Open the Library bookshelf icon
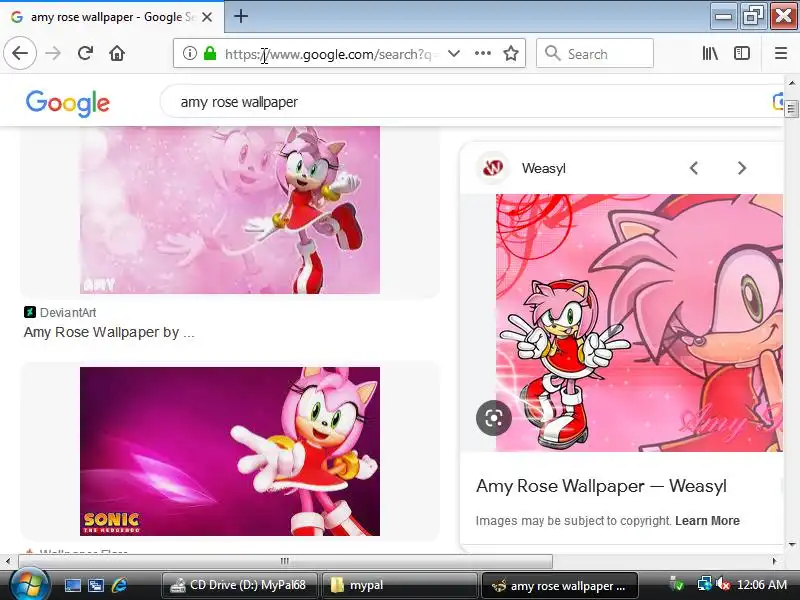 click(710, 53)
